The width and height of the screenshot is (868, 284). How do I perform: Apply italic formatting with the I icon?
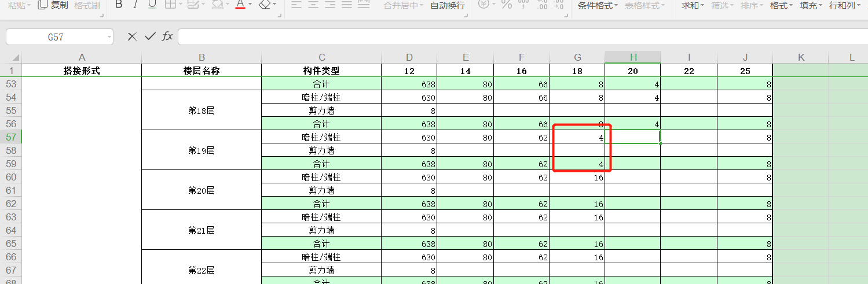point(135,5)
